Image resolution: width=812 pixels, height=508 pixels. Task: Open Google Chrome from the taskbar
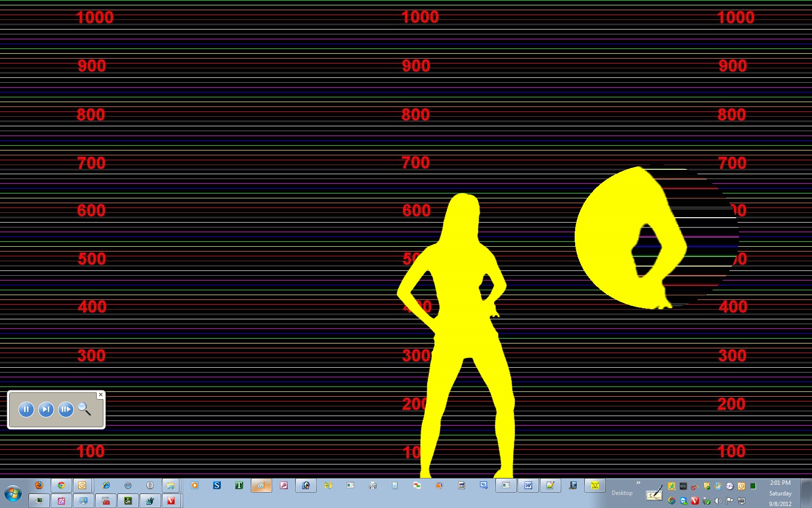click(x=61, y=485)
